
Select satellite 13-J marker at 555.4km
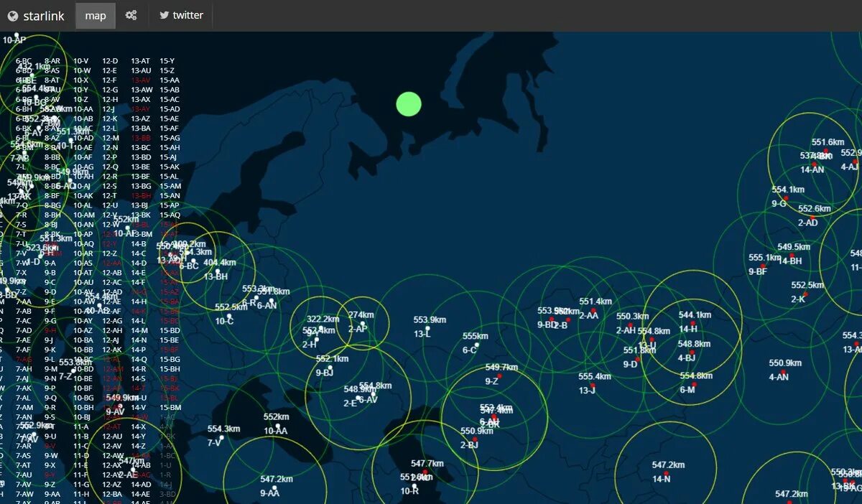[x=593, y=386]
